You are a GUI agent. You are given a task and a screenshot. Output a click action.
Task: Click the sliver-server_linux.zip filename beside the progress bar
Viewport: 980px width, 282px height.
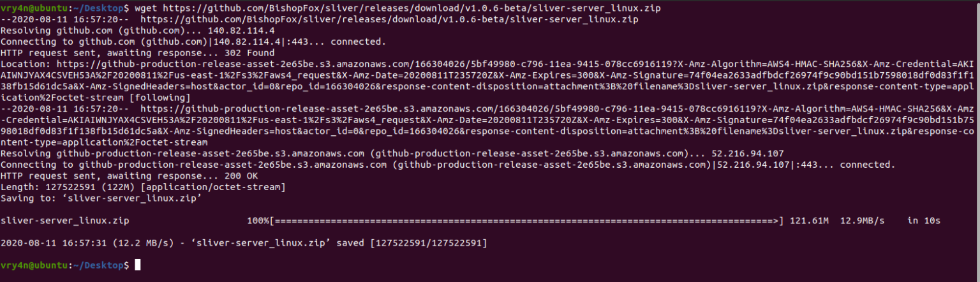point(65,221)
